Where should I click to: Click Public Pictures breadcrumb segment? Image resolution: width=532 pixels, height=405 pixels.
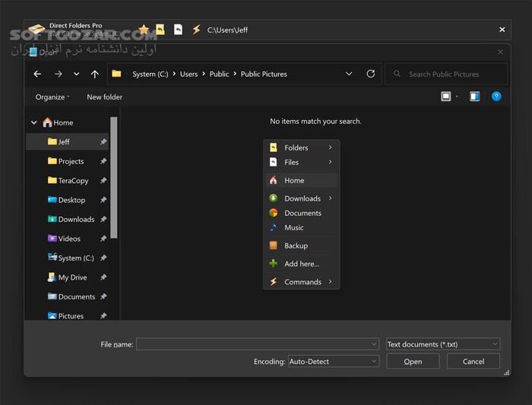tap(264, 74)
